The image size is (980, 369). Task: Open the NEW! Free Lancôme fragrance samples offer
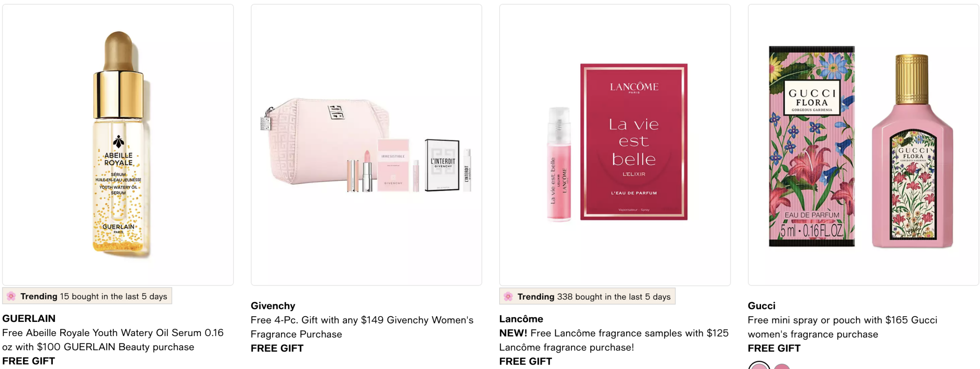(x=614, y=340)
